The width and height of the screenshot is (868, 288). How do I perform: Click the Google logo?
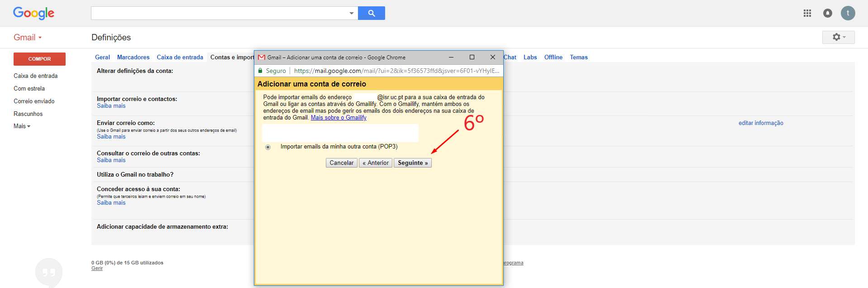(x=34, y=13)
